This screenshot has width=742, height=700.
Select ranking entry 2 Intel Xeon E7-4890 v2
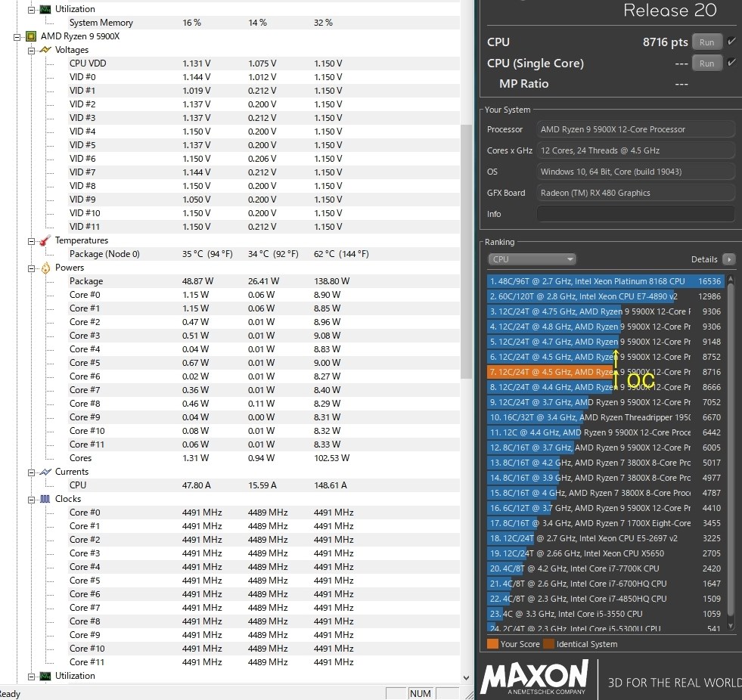point(605,296)
